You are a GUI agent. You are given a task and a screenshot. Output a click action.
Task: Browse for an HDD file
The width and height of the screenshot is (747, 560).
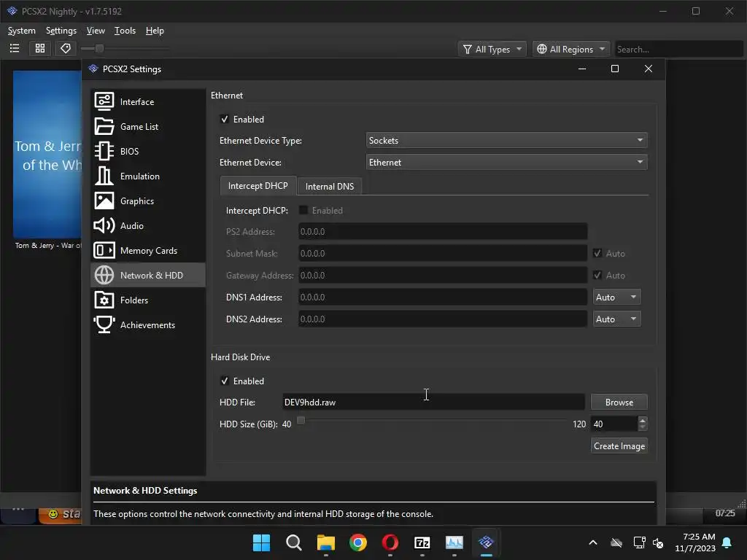click(x=619, y=402)
